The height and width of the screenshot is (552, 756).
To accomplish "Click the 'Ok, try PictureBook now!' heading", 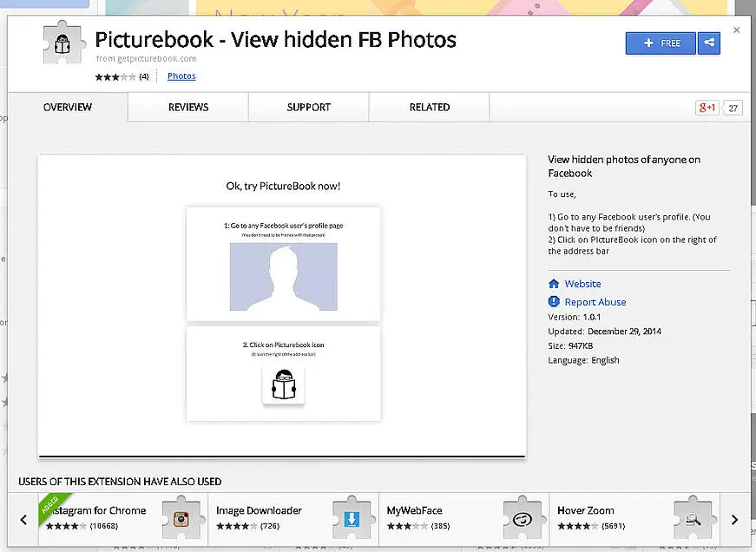I will point(283,186).
